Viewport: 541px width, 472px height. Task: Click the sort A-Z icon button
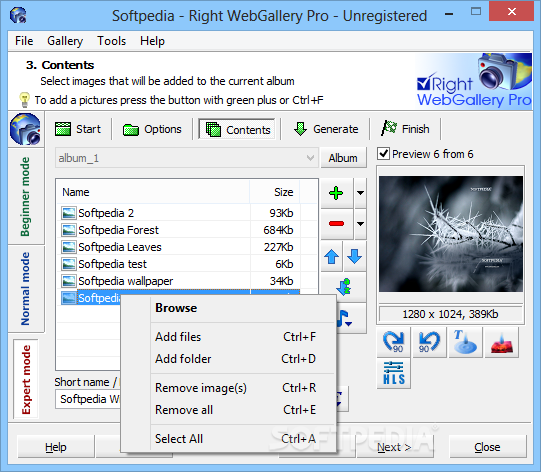coord(344,287)
